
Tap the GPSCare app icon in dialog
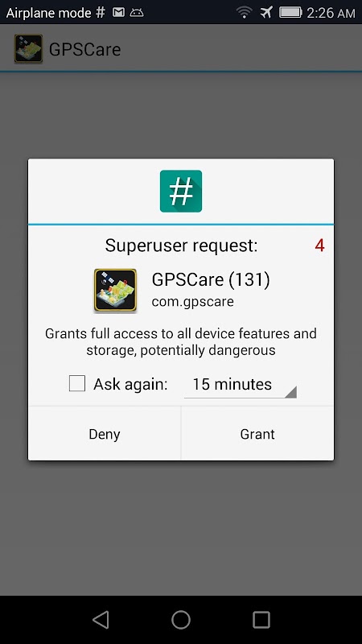click(x=115, y=291)
